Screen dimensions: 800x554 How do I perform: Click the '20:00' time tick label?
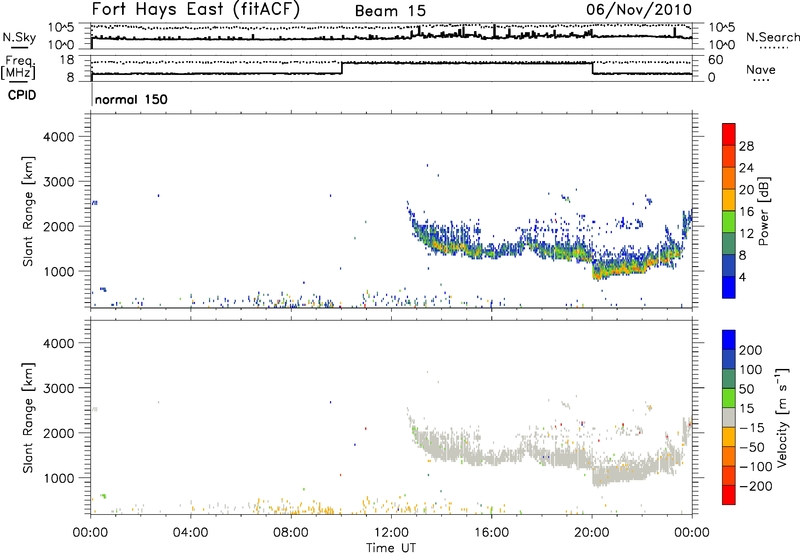[x=591, y=533]
